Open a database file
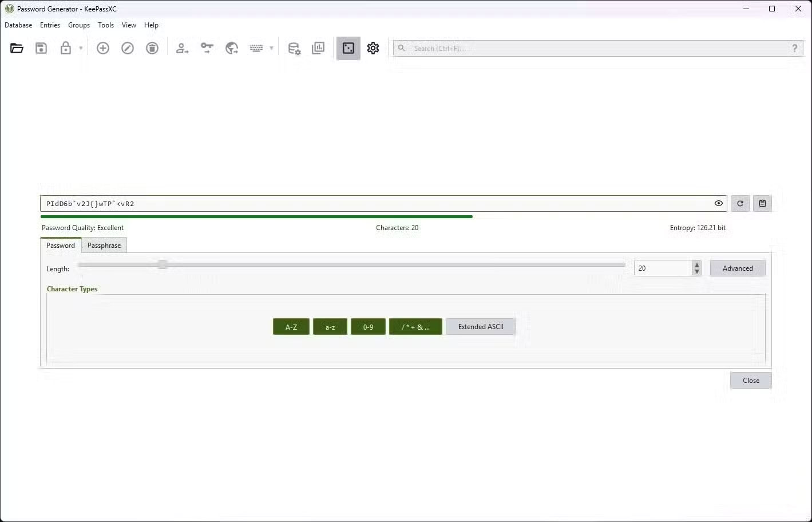Viewport: 812px width, 522px height. [x=16, y=48]
